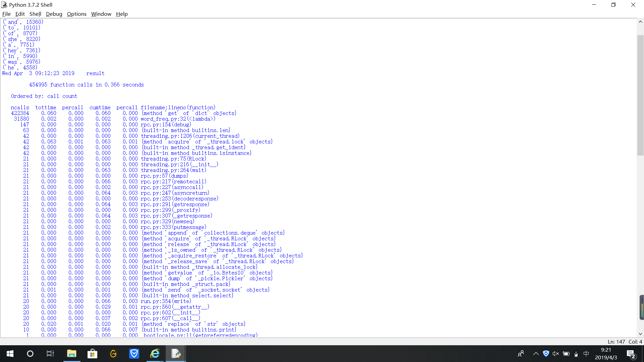Expand hidden system tray icons chevron
This screenshot has width=644, height=362.
[x=536, y=354]
